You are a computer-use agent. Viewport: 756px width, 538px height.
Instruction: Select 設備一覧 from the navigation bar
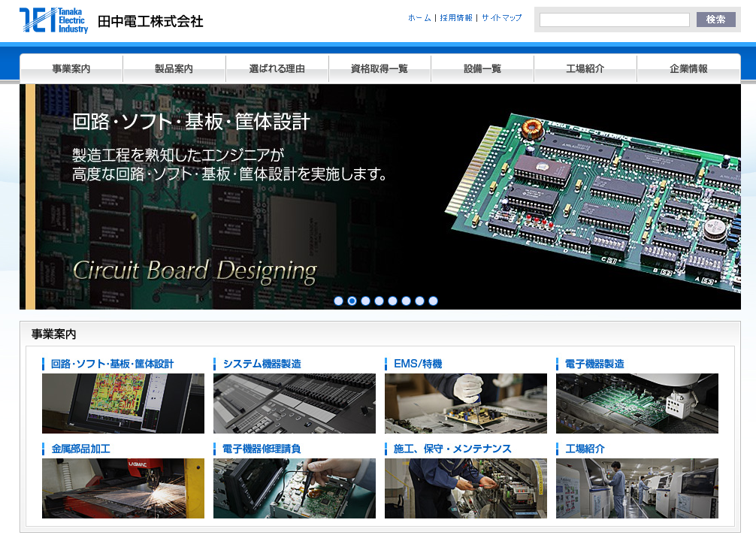tap(482, 68)
